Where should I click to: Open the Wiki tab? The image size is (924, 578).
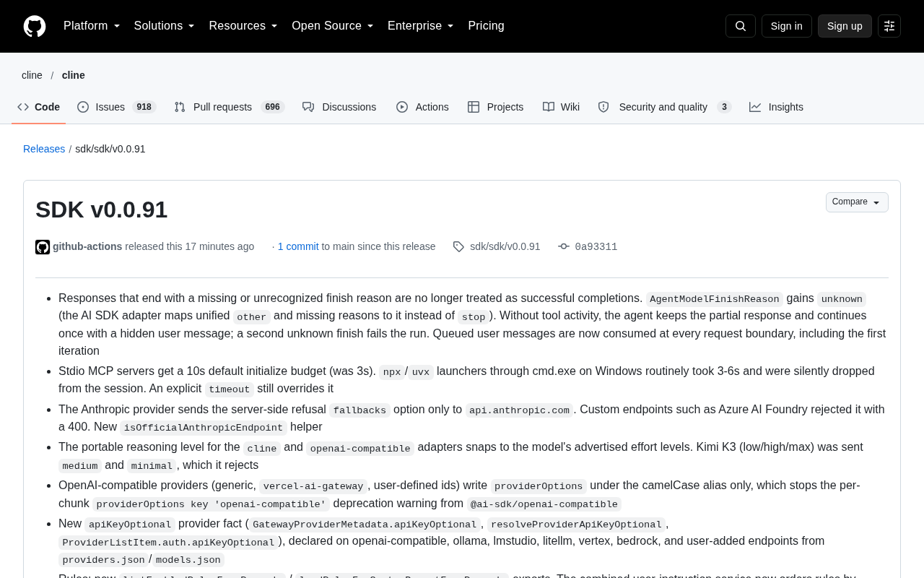click(561, 107)
